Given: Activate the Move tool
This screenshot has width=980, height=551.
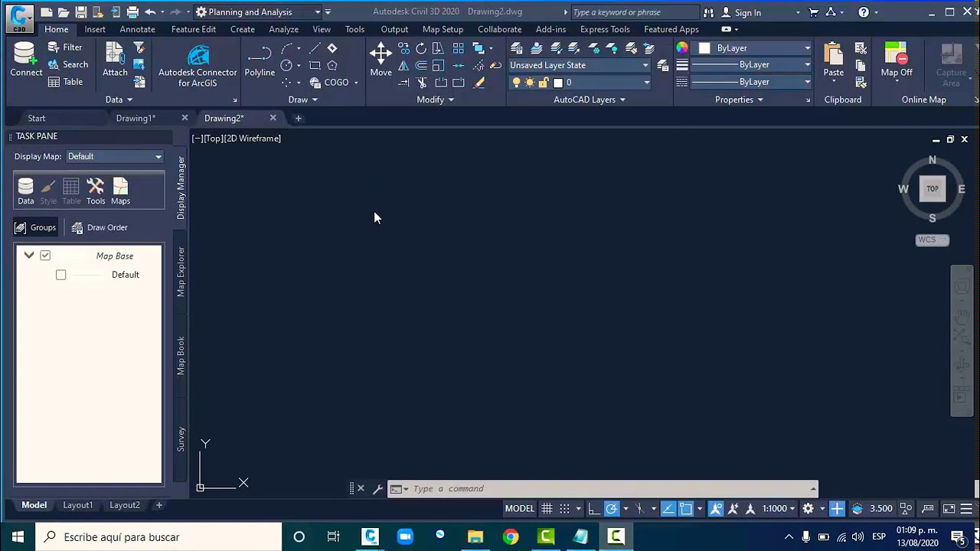Looking at the screenshot, I should [x=381, y=60].
